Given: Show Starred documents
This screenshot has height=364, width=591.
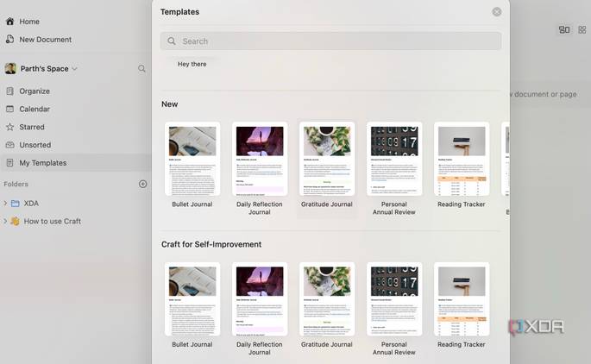Looking at the screenshot, I should click(32, 127).
